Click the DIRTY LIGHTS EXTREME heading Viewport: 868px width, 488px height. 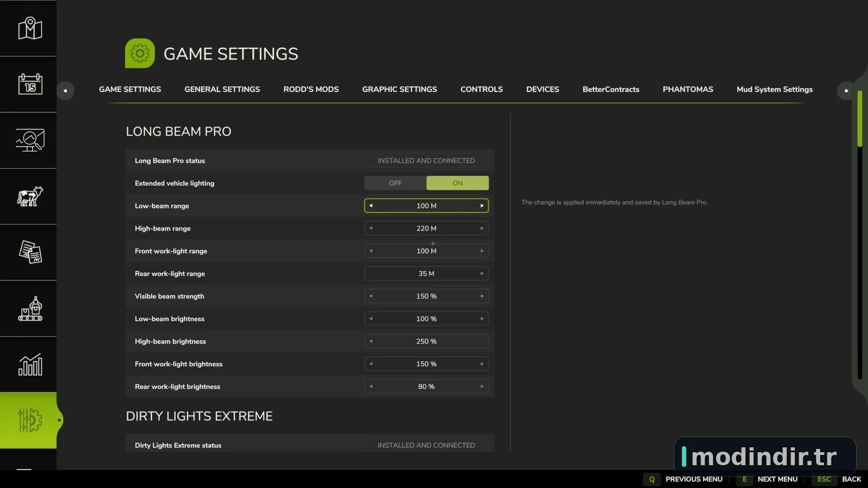click(x=199, y=416)
